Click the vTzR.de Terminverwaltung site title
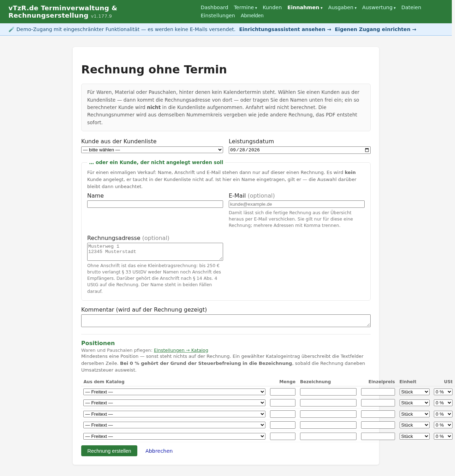Screen dimensions: 455x476 pyautogui.click(x=63, y=12)
